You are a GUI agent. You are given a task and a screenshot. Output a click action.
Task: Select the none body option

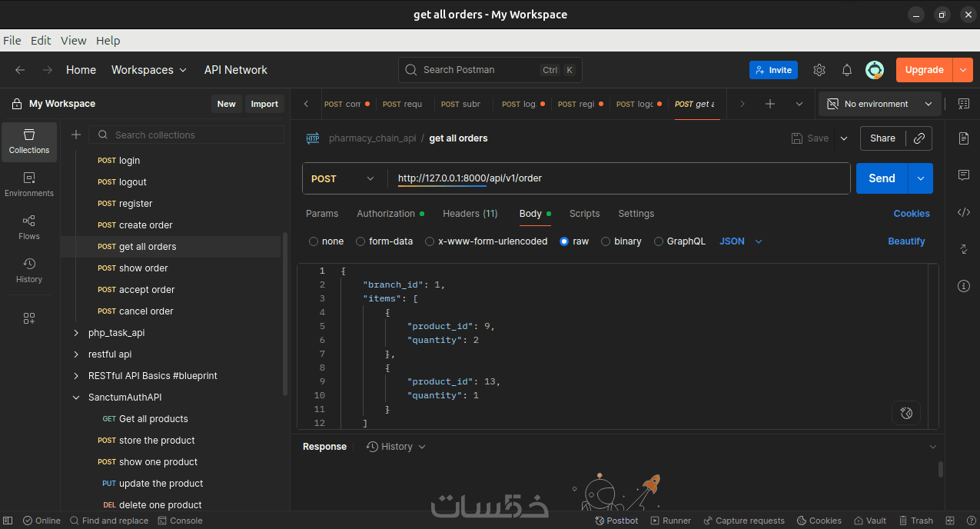point(314,241)
